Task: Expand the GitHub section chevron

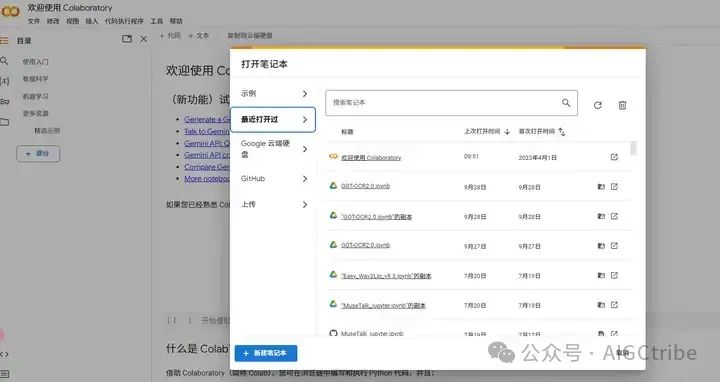Action: [x=305, y=179]
